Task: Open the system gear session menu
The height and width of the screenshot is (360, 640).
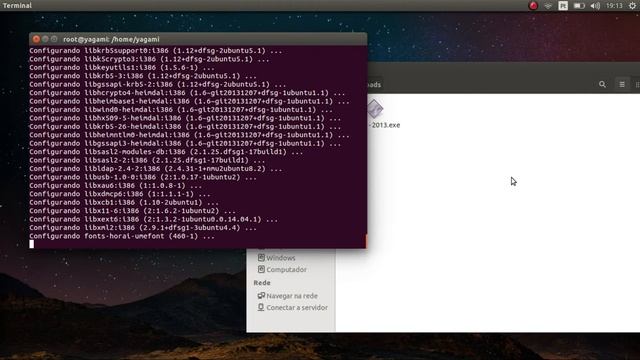Action: 632,6
